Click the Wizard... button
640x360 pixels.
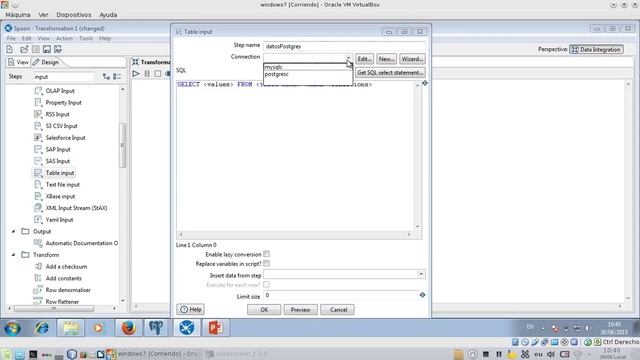point(412,59)
